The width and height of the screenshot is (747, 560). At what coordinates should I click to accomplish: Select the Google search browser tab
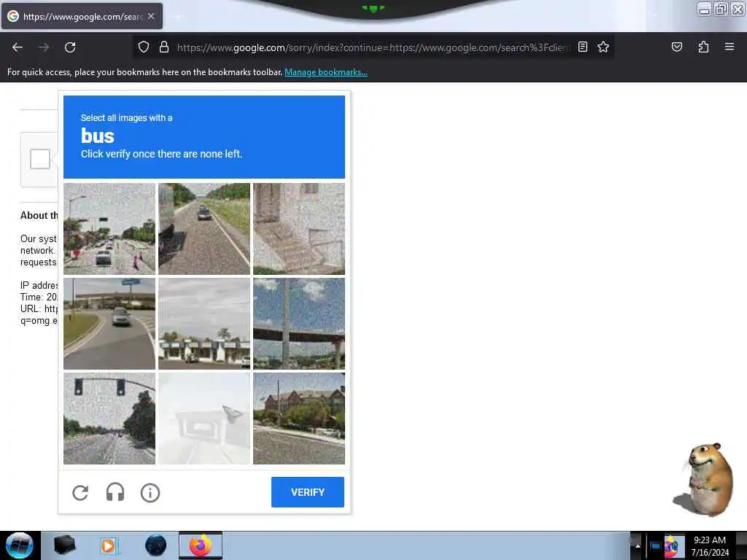click(x=82, y=16)
